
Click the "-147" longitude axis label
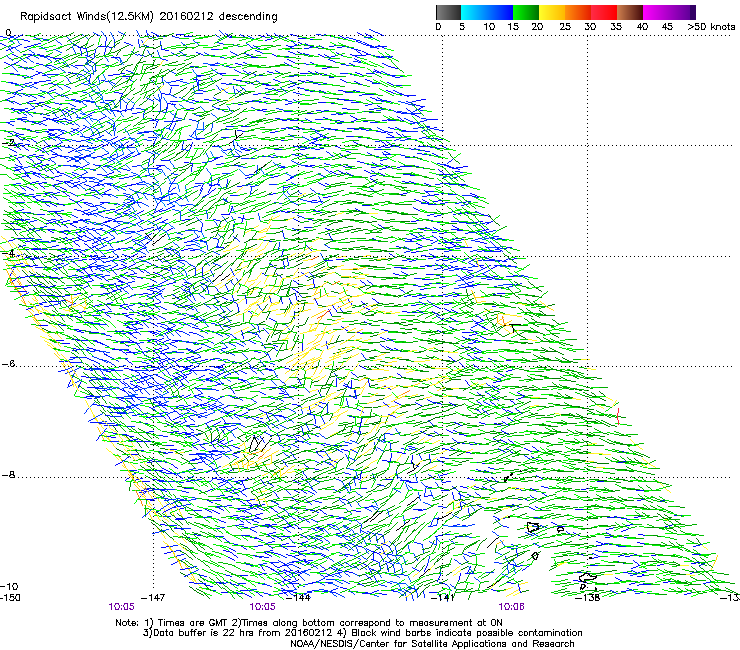click(153, 598)
